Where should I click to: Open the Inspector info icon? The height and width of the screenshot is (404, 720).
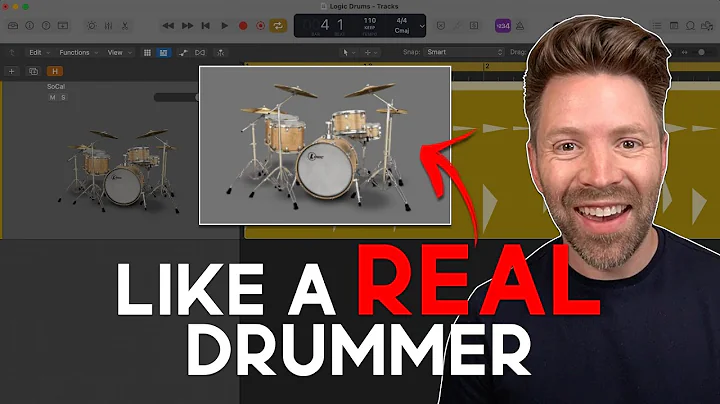pyautogui.click(x=29, y=26)
